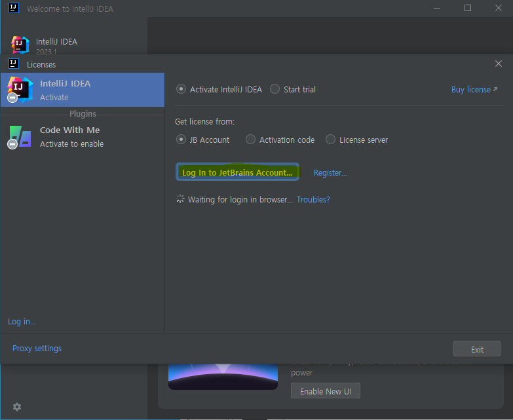The height and width of the screenshot is (420, 513).
Task: Maximize the Welcome to IntelliJ IDEA window
Action: tap(468, 8)
